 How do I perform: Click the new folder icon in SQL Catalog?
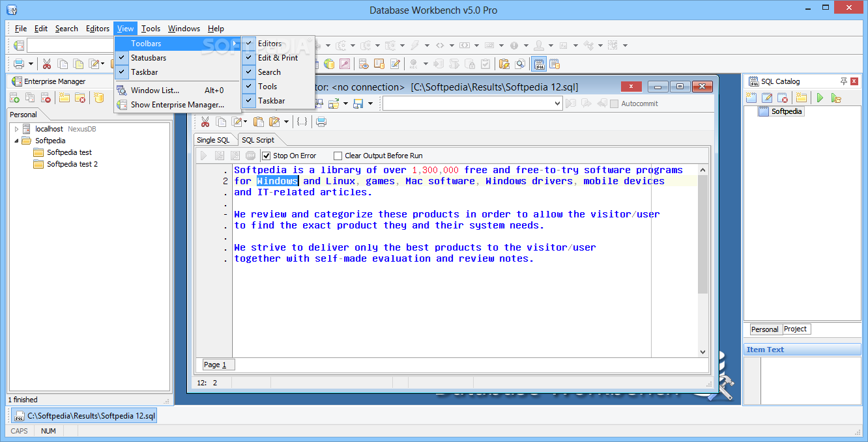coord(802,98)
